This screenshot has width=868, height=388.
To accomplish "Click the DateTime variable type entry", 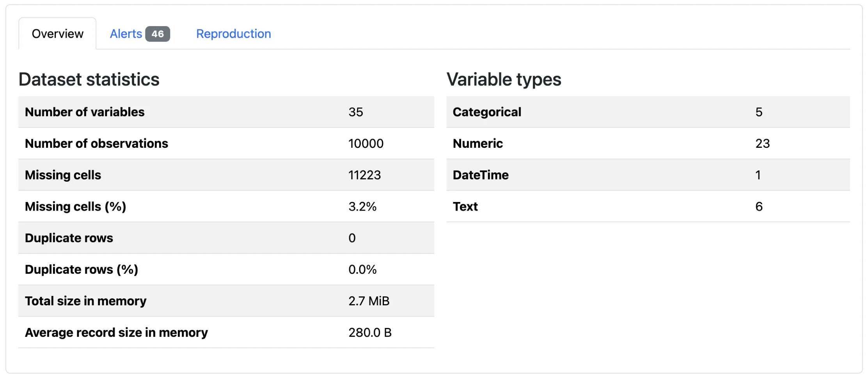I will tap(648, 175).
